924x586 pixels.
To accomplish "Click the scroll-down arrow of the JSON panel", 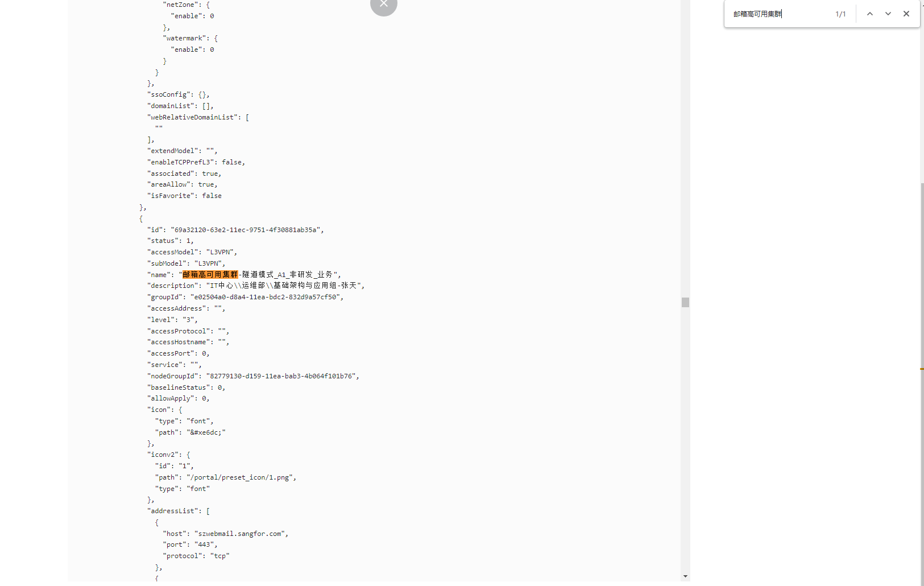I will pos(685,576).
